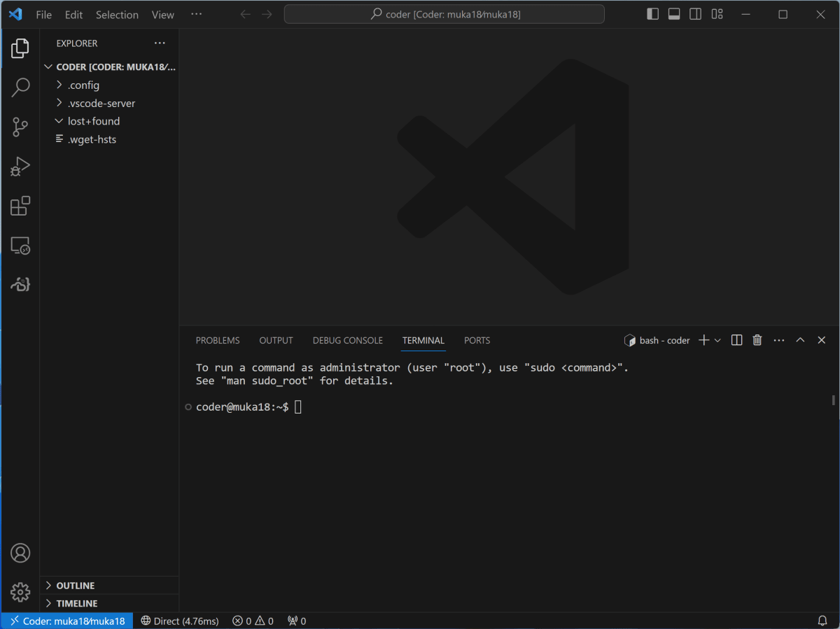Switch to the PORTS tab

[x=477, y=341]
